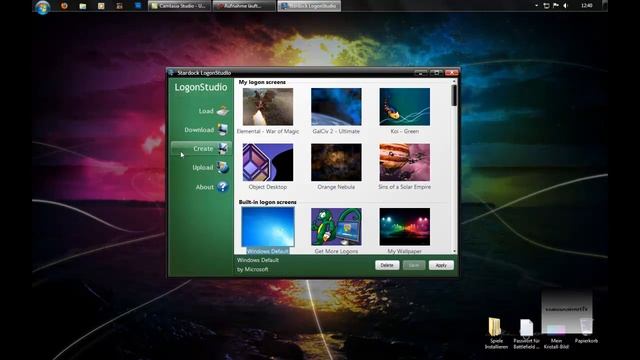This screenshot has width=640, height=360.
Task: Open the About help icon
Action: [222, 187]
